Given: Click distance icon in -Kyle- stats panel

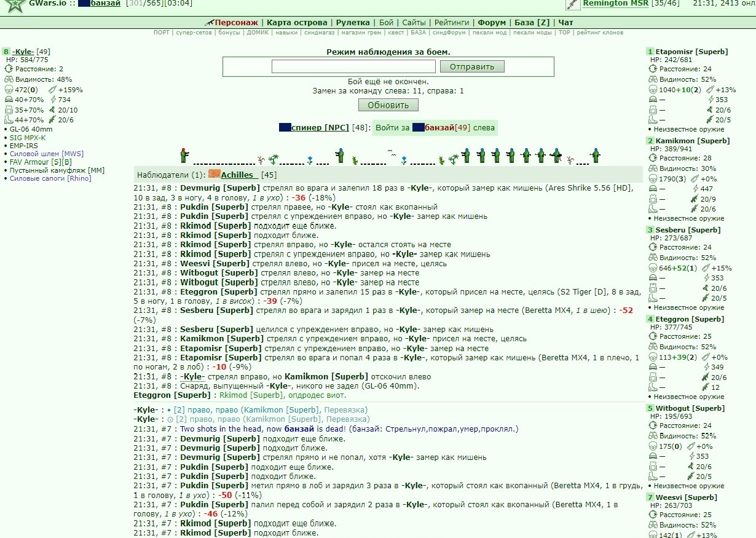Looking at the screenshot, I should (x=9, y=69).
